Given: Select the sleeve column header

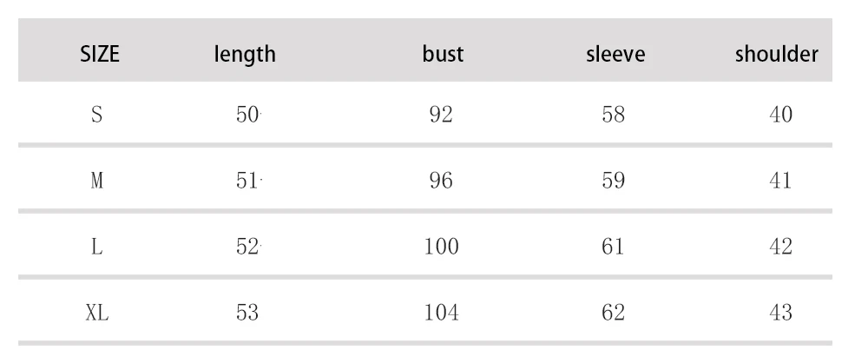Looking at the screenshot, I should [615, 54].
